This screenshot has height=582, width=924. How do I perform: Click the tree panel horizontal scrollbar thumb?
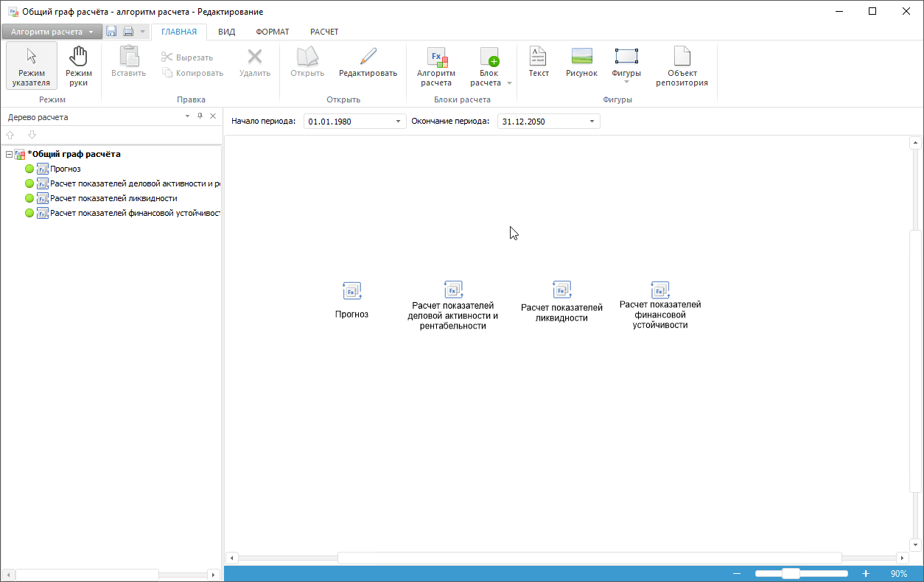[x=87, y=575]
